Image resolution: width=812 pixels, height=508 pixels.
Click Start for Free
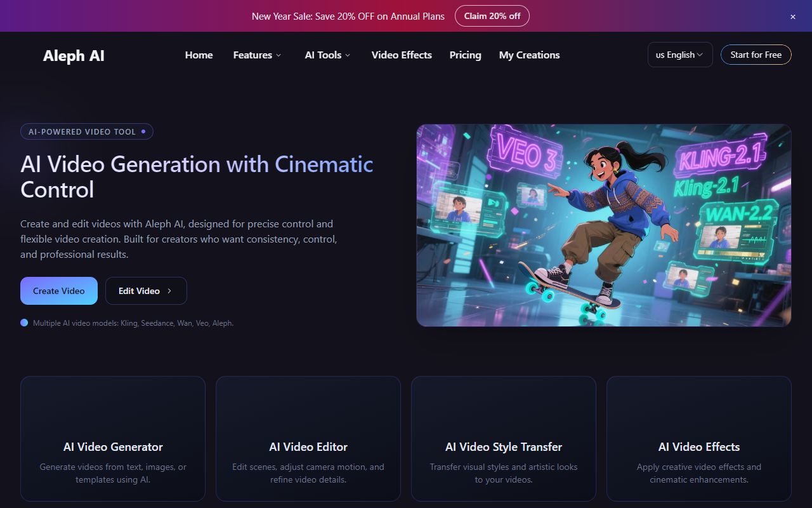[756, 55]
